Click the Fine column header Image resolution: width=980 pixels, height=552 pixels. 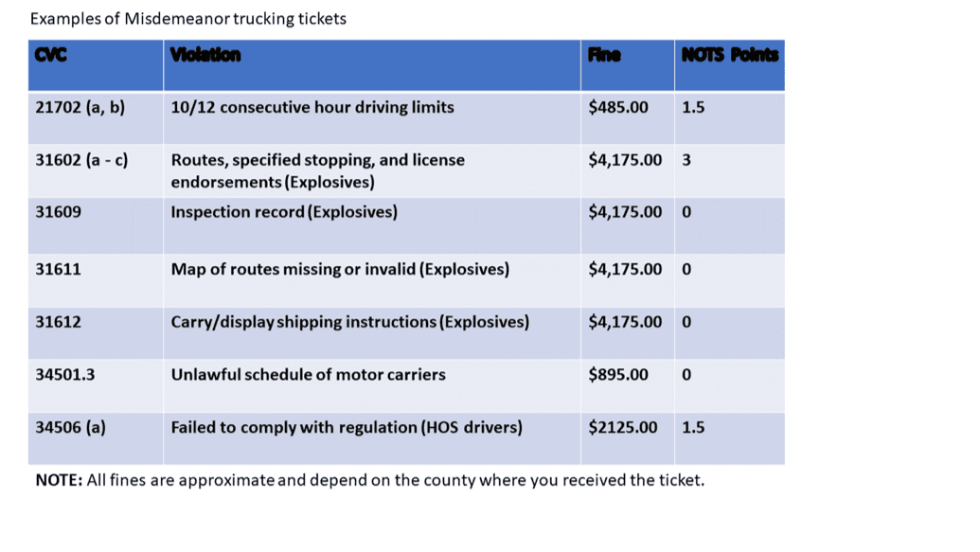pyautogui.click(x=604, y=55)
